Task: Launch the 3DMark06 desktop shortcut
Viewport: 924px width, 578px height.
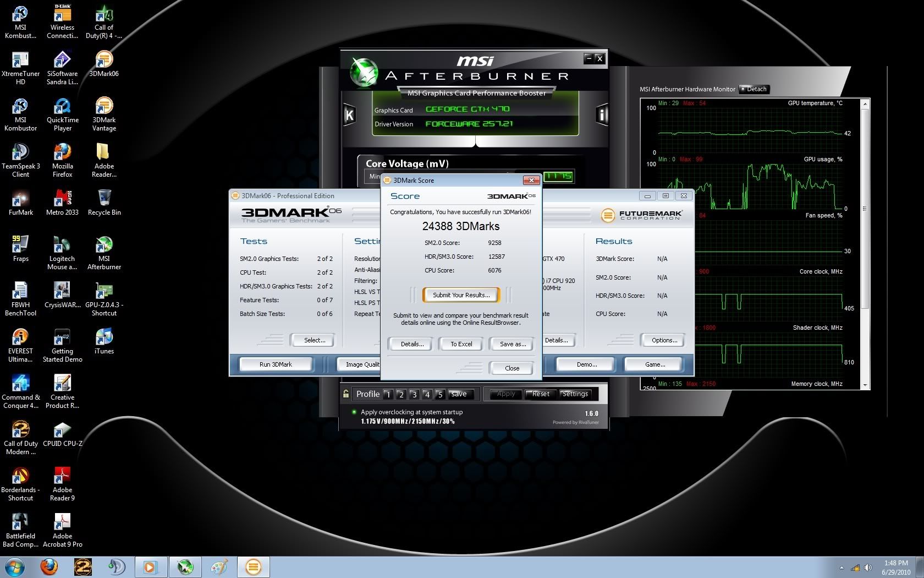Action: 104,64
